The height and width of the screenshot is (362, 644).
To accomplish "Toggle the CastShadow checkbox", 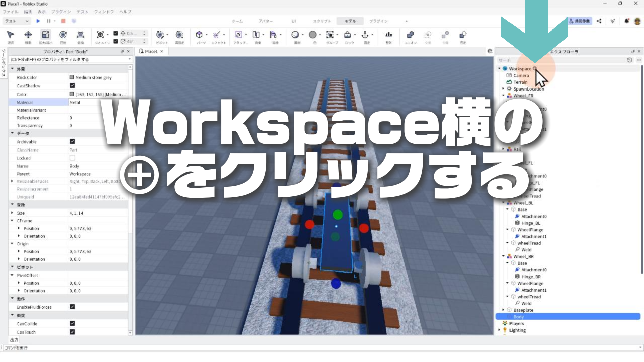I will pyautogui.click(x=72, y=85).
